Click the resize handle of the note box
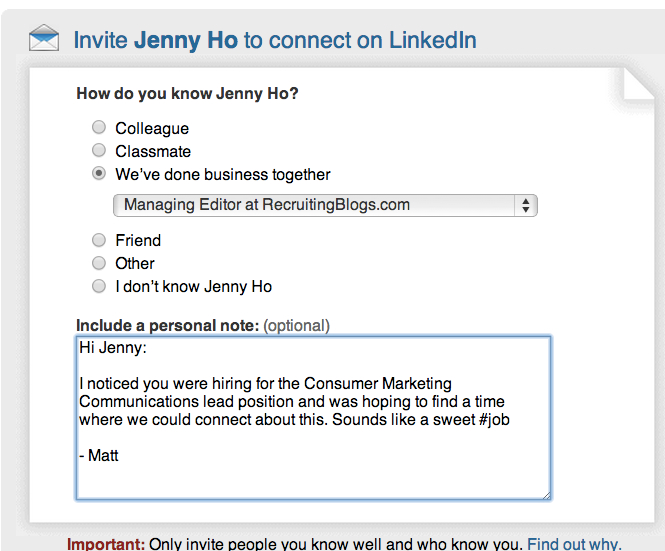 pos(545,494)
